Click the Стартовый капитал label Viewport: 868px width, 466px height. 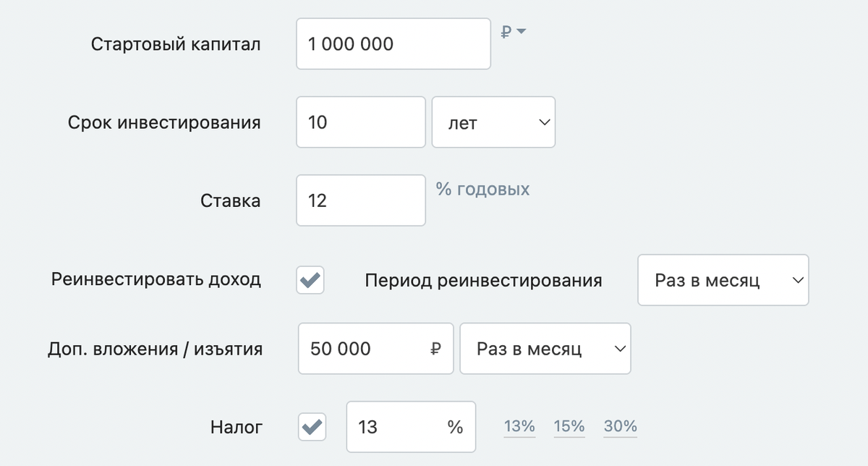[176, 43]
